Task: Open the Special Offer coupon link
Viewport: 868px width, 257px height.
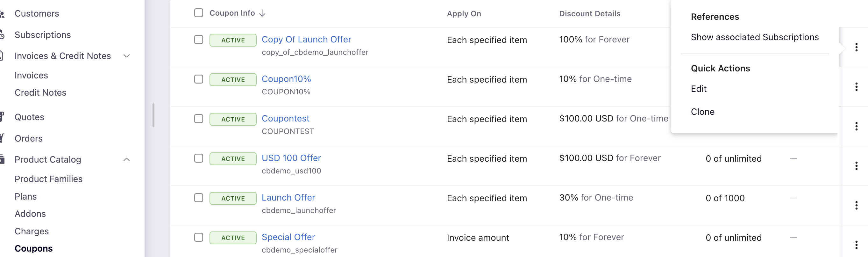Action: (288, 237)
